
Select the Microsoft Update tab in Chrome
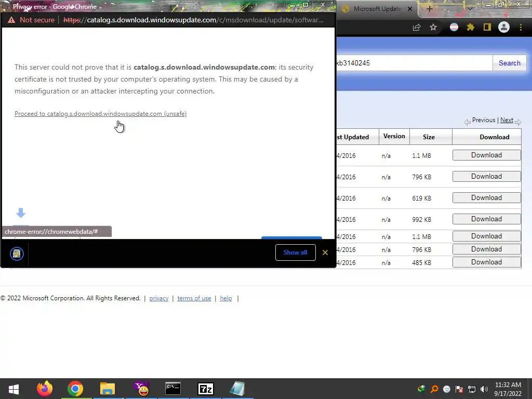[x=377, y=9]
